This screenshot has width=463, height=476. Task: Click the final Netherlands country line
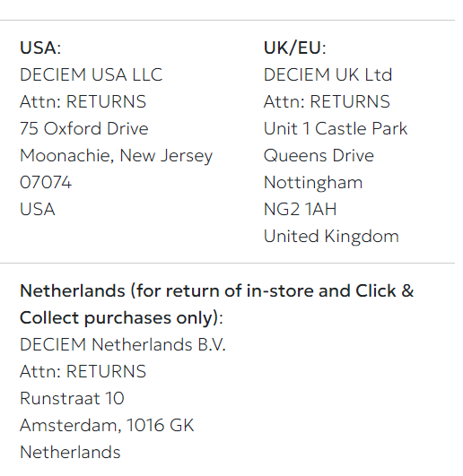point(70,452)
